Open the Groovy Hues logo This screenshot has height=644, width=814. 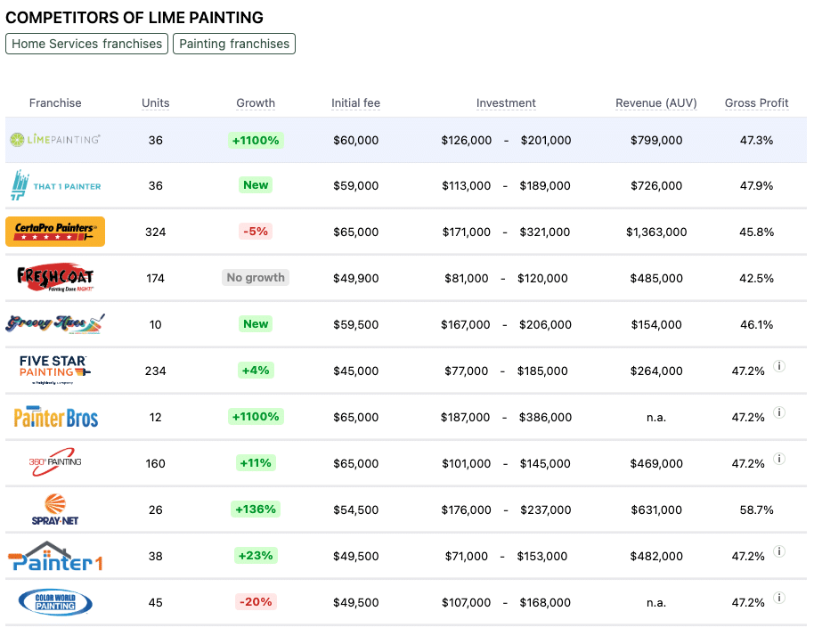(55, 323)
